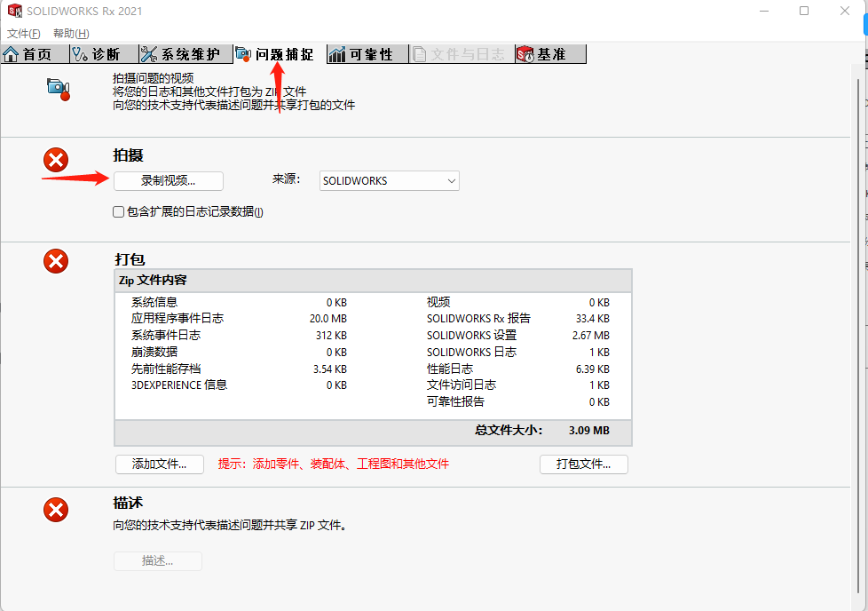Image resolution: width=868 pixels, height=611 pixels.
Task: Open the 帮助(H) menu
Action: pyautogui.click(x=71, y=34)
